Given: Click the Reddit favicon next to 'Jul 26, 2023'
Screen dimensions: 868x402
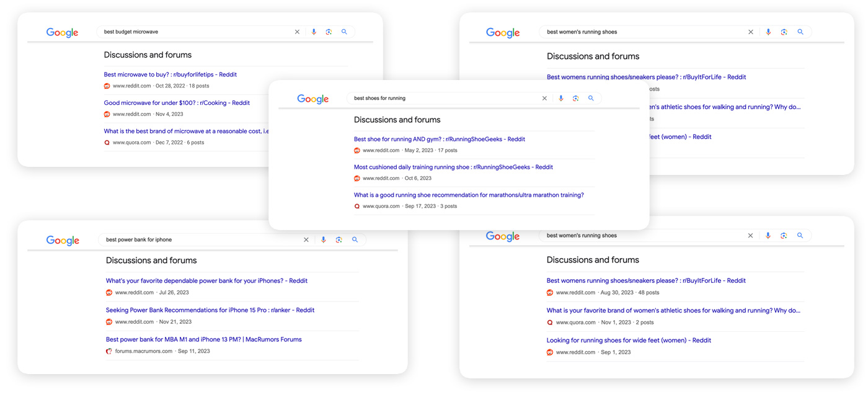Looking at the screenshot, I should click(109, 293).
